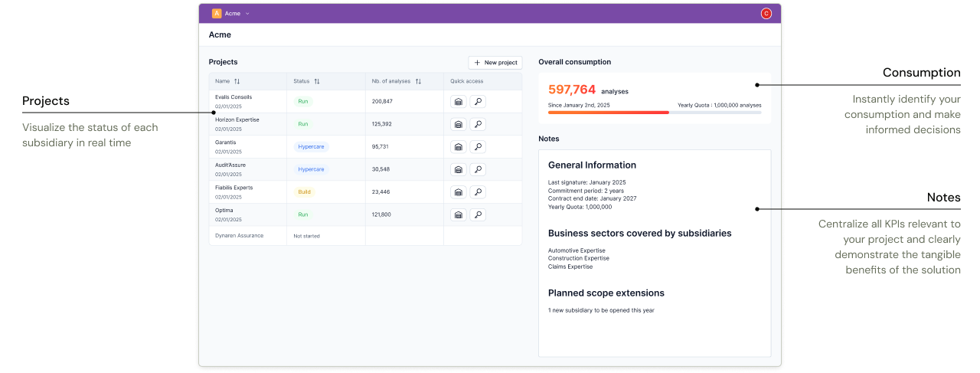
Task: Click the 30,548 analyses value
Action: pos(381,169)
